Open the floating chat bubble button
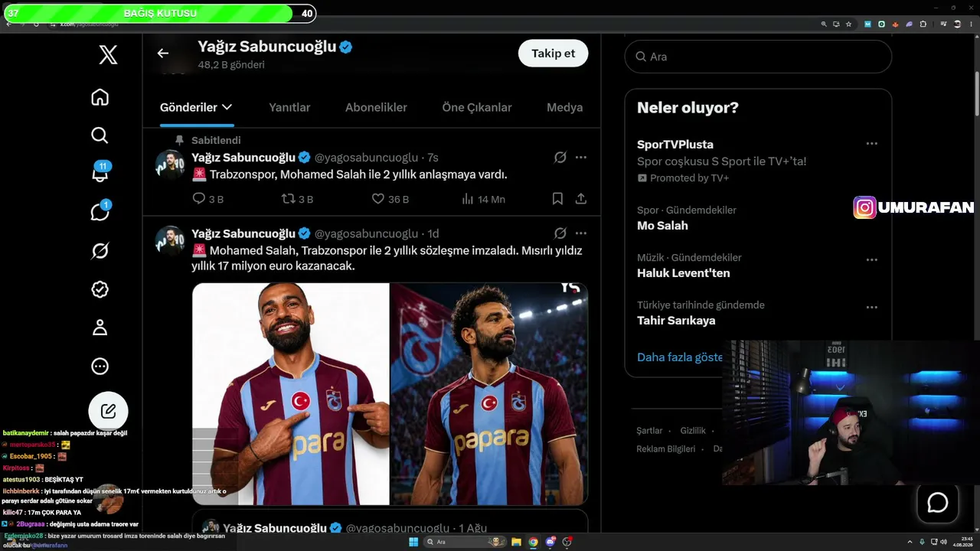 [x=938, y=503]
